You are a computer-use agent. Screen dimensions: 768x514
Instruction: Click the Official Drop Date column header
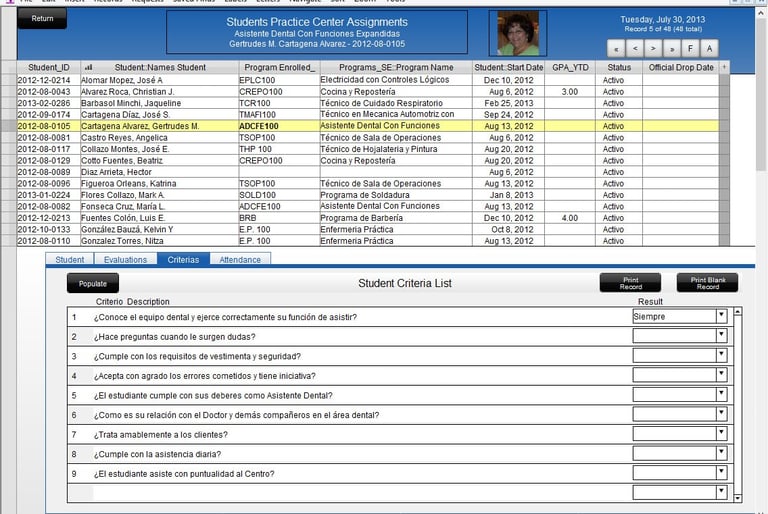tap(681, 67)
